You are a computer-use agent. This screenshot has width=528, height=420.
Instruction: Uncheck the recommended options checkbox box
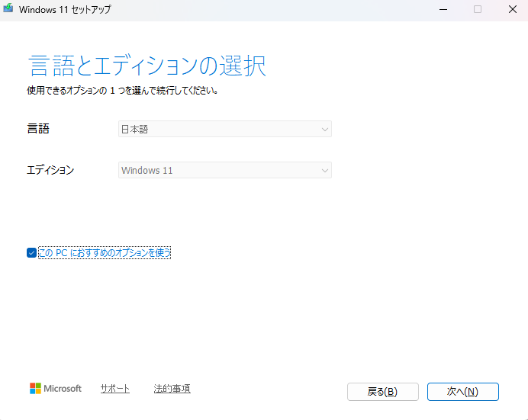click(31, 253)
